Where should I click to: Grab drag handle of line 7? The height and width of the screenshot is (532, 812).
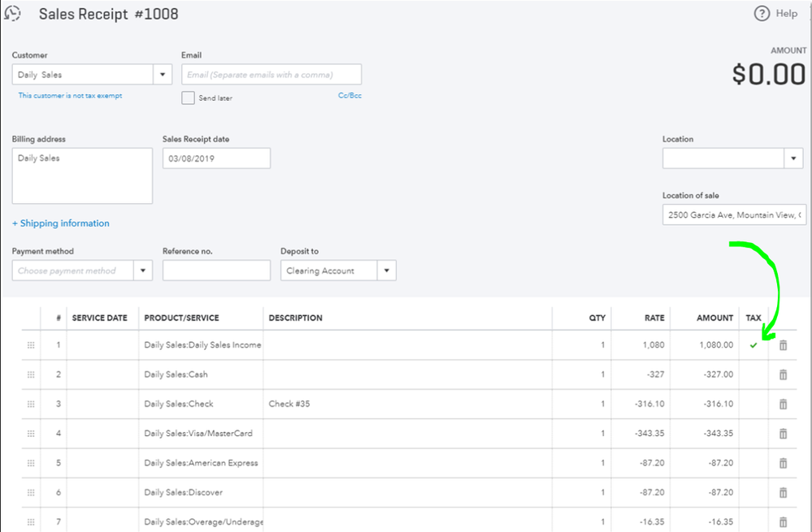[31, 521]
